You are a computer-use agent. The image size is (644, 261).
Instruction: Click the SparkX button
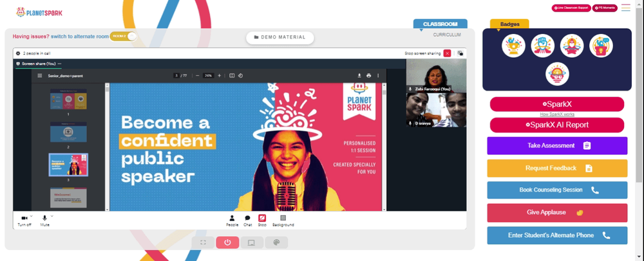pyautogui.click(x=557, y=104)
